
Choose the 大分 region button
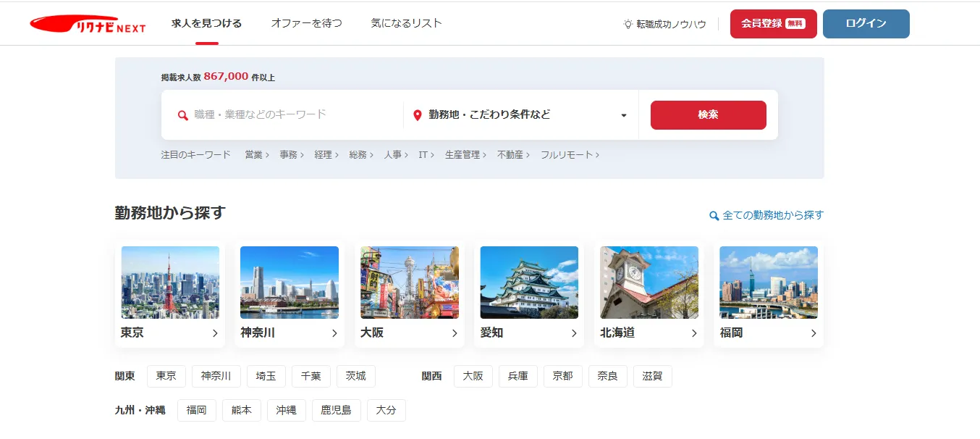[386, 410]
